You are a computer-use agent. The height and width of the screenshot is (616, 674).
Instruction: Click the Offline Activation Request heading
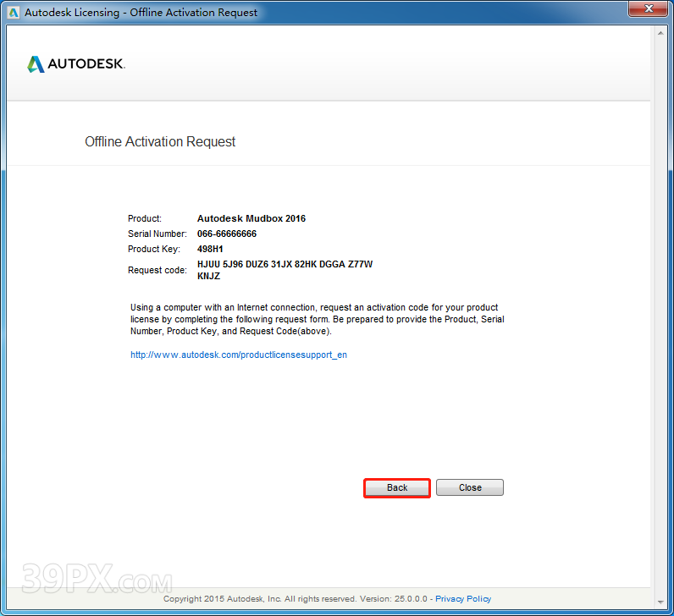click(160, 142)
